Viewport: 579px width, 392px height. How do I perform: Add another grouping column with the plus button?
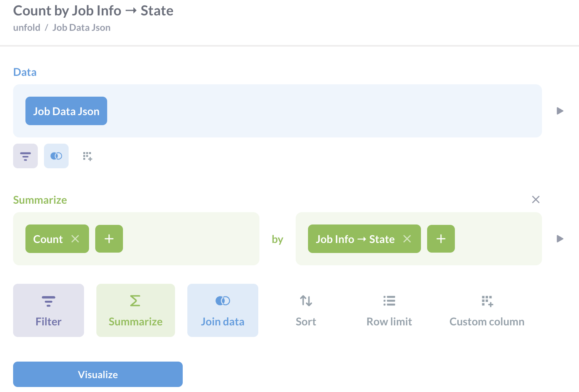tap(441, 239)
